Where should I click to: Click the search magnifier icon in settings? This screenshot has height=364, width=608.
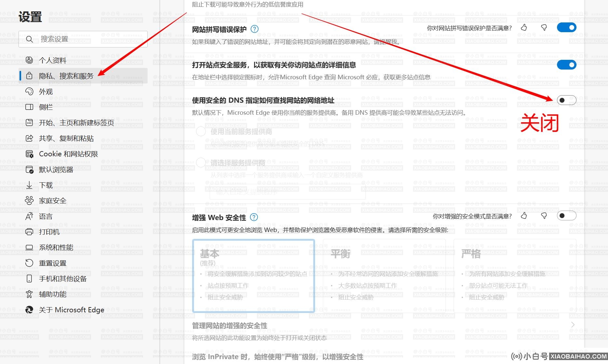click(29, 39)
